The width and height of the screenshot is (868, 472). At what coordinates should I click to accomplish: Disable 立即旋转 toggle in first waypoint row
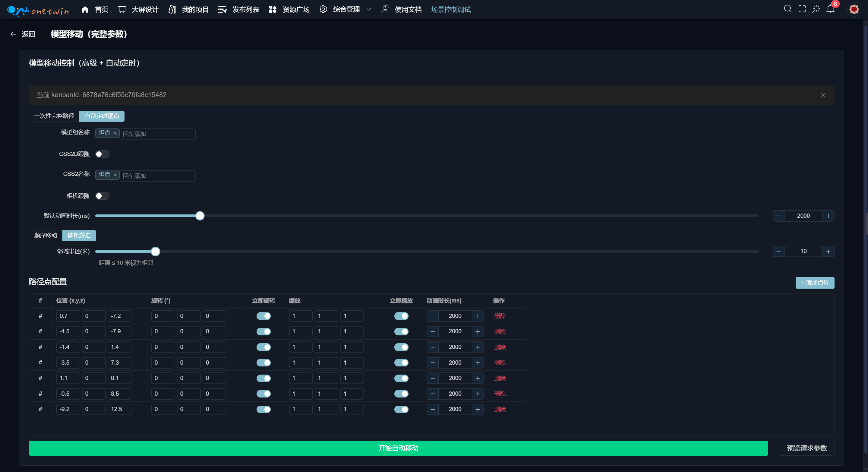264,316
